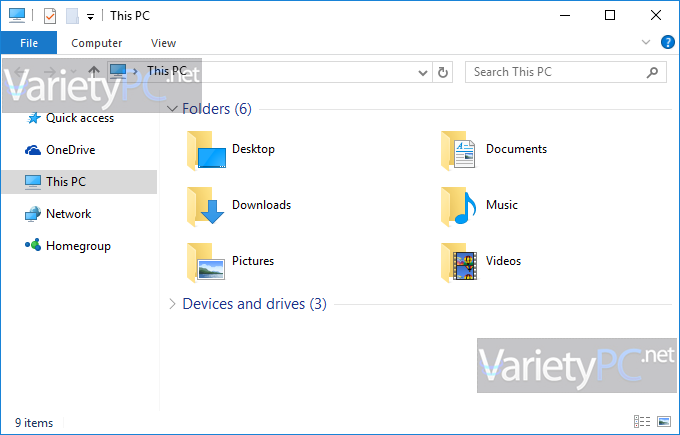Image resolution: width=680 pixels, height=435 pixels.
Task: Open the Desktop folder icon
Action: [206, 150]
